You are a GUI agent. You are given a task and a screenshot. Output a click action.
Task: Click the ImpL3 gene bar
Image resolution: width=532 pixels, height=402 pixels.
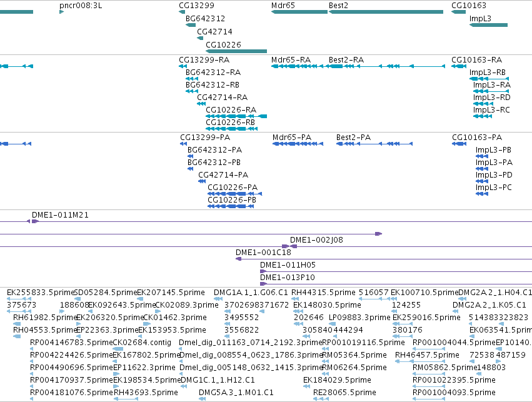click(x=488, y=25)
